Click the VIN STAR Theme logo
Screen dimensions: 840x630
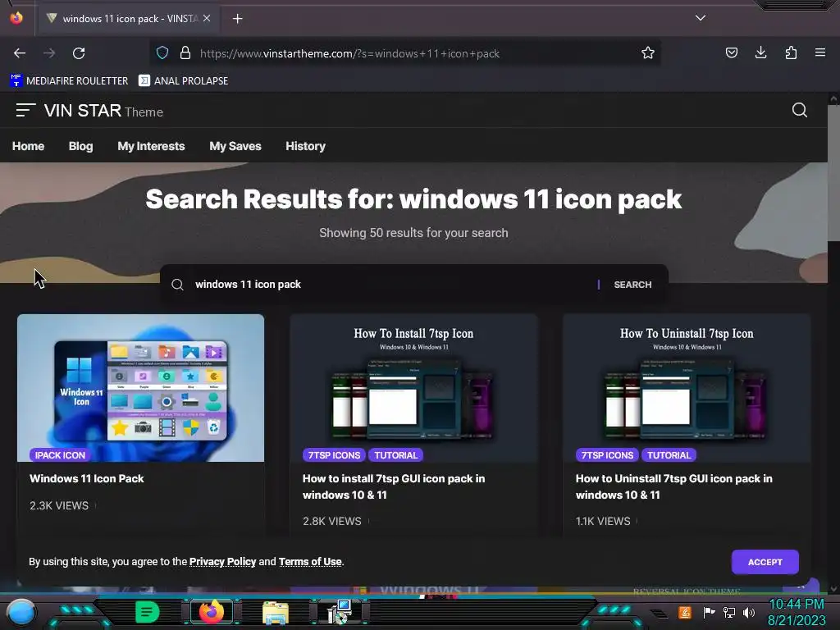click(103, 111)
